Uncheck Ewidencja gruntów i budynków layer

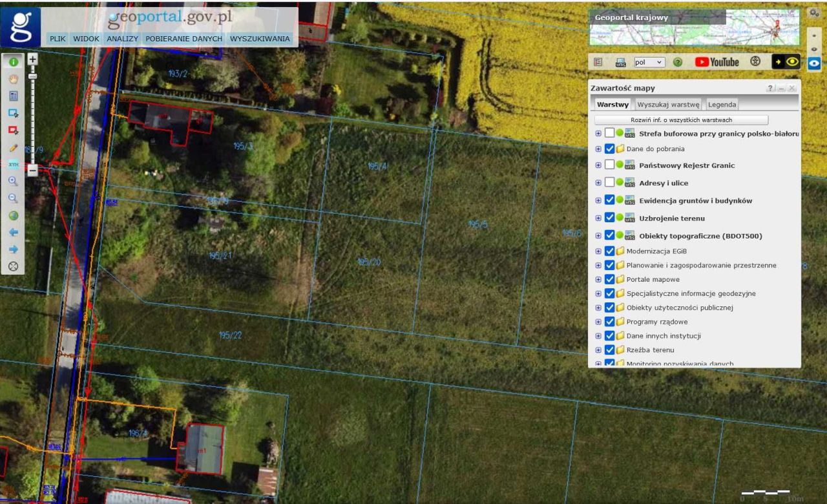click(x=610, y=200)
